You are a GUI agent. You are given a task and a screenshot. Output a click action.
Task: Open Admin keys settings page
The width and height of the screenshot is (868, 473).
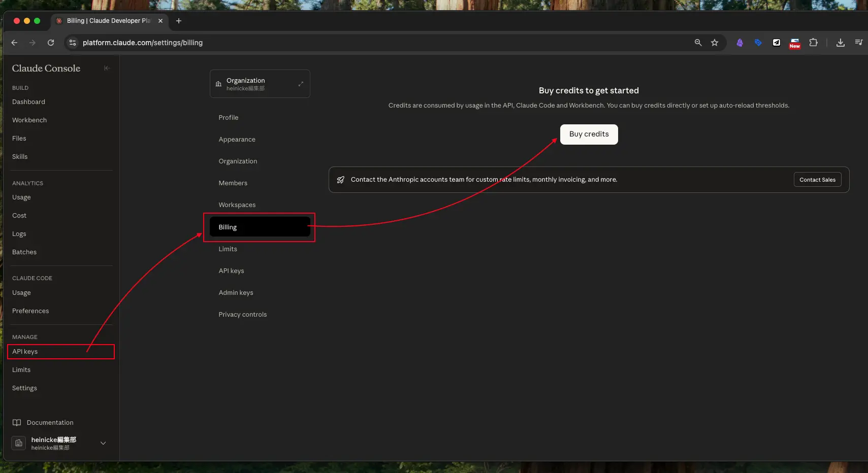[x=236, y=293]
